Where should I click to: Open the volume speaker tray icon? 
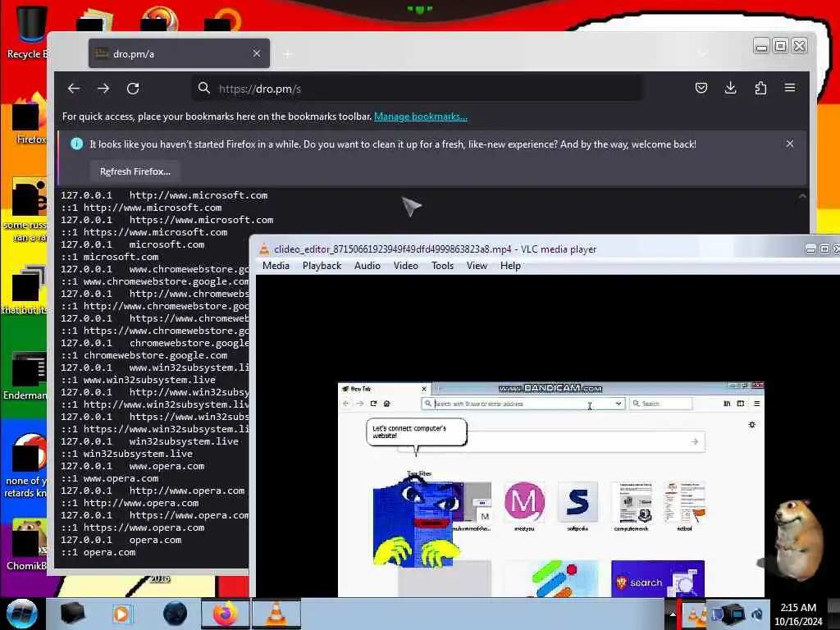click(757, 614)
